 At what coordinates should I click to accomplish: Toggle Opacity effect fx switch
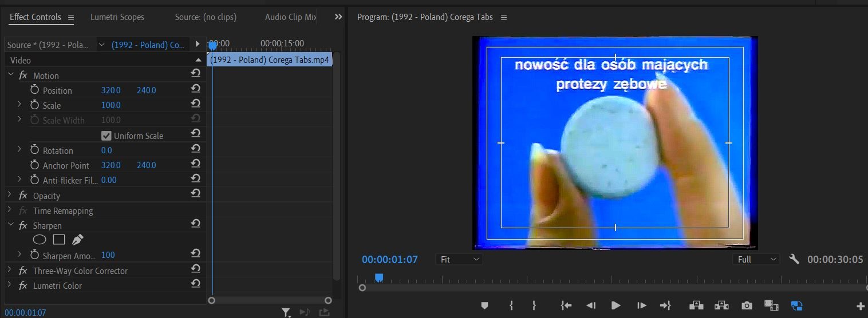(23, 196)
